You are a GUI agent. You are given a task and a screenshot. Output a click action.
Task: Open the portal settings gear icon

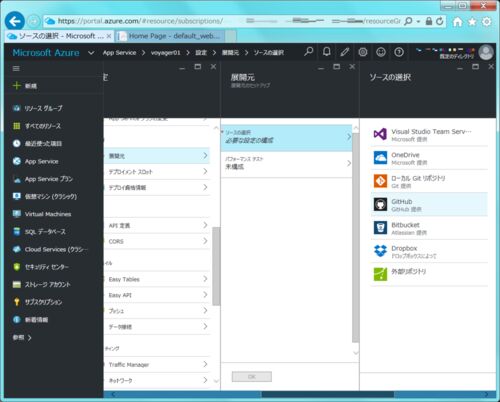tap(363, 52)
